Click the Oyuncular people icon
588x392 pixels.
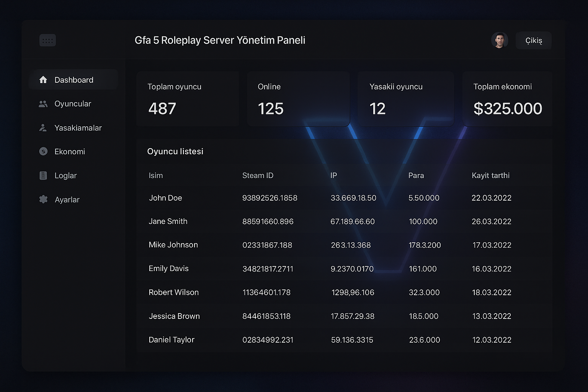43,104
